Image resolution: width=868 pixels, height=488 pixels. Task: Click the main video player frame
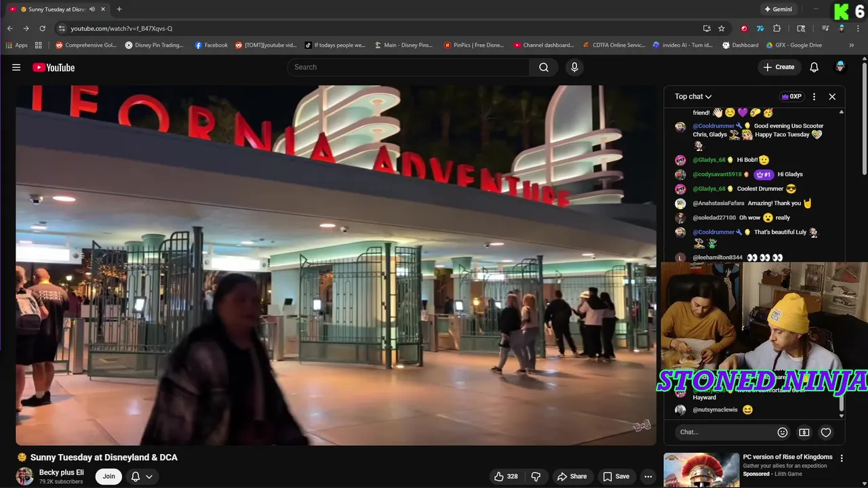click(x=336, y=265)
